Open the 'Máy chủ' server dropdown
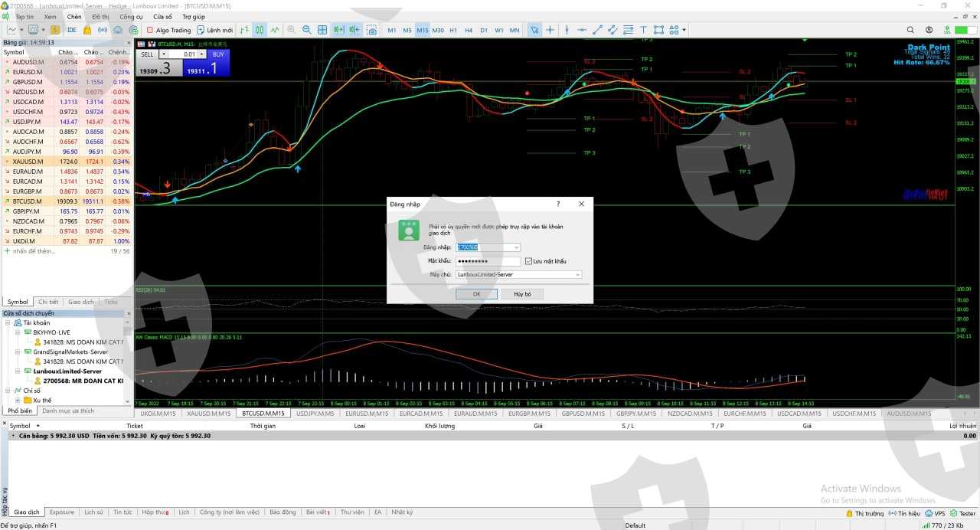980x530 pixels. (577, 274)
